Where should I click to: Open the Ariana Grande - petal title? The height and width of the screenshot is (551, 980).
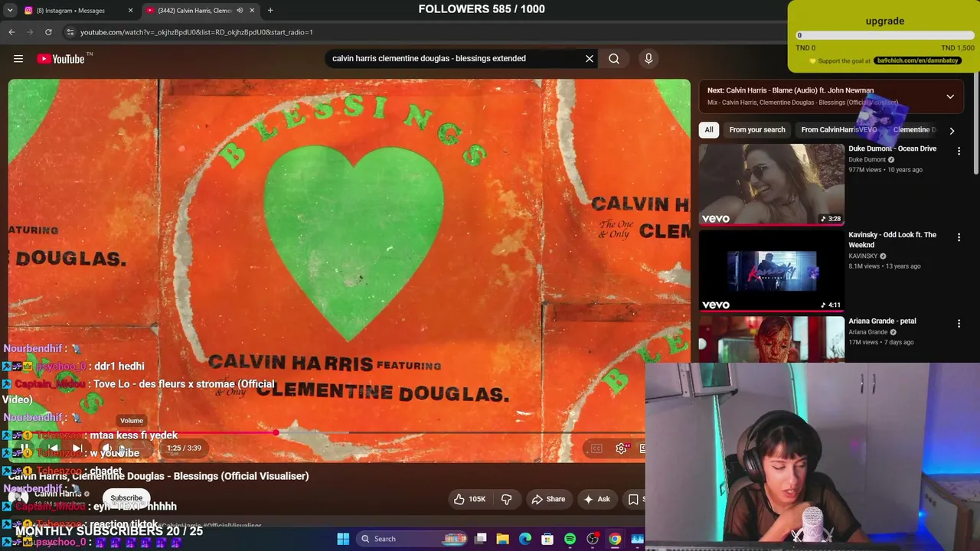pos(882,321)
